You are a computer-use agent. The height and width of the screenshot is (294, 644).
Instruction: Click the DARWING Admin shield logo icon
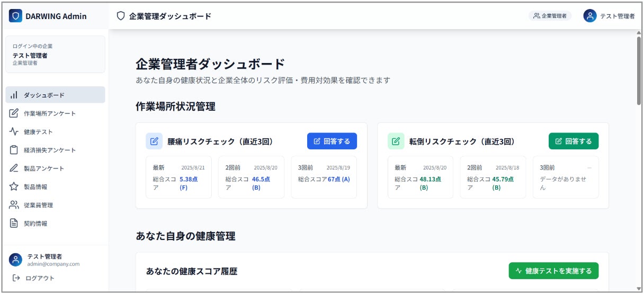click(x=16, y=16)
